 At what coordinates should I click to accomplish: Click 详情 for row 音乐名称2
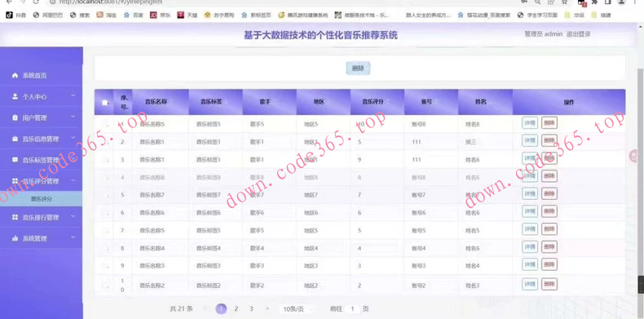[x=530, y=284]
